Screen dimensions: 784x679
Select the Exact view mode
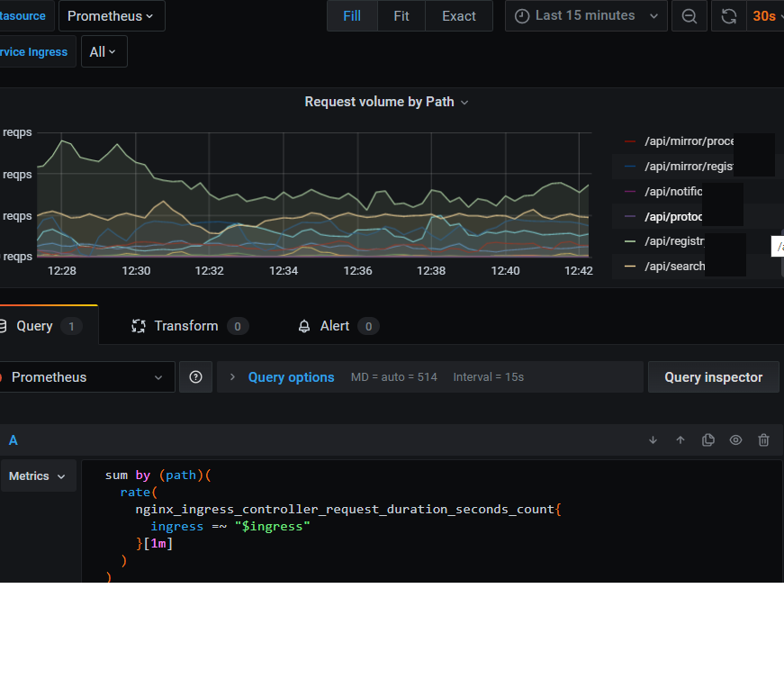click(459, 16)
